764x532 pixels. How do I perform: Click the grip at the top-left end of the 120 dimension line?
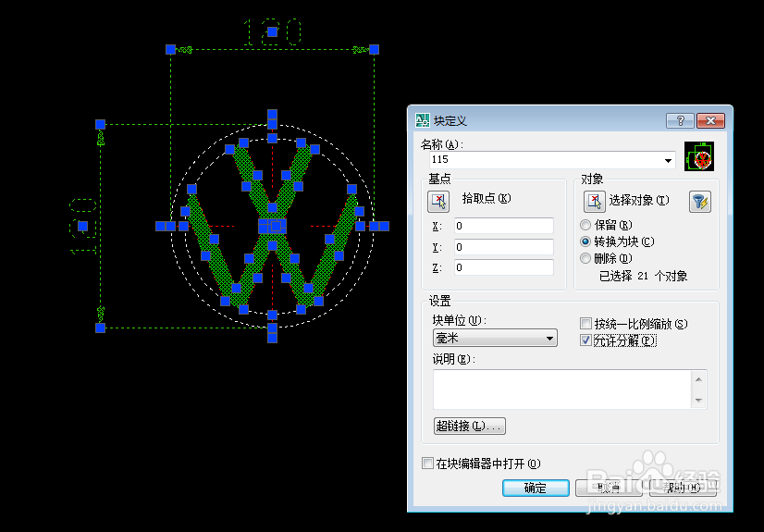170,49
